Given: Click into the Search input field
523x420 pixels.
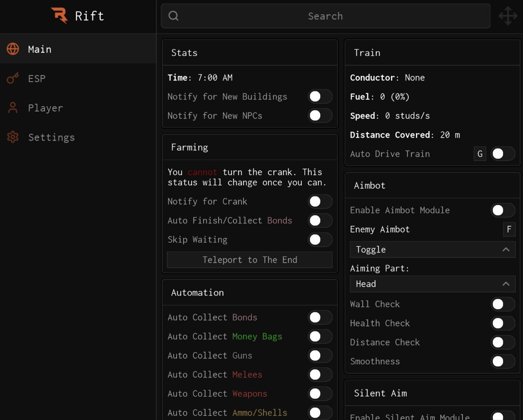Looking at the screenshot, I should (x=325, y=16).
